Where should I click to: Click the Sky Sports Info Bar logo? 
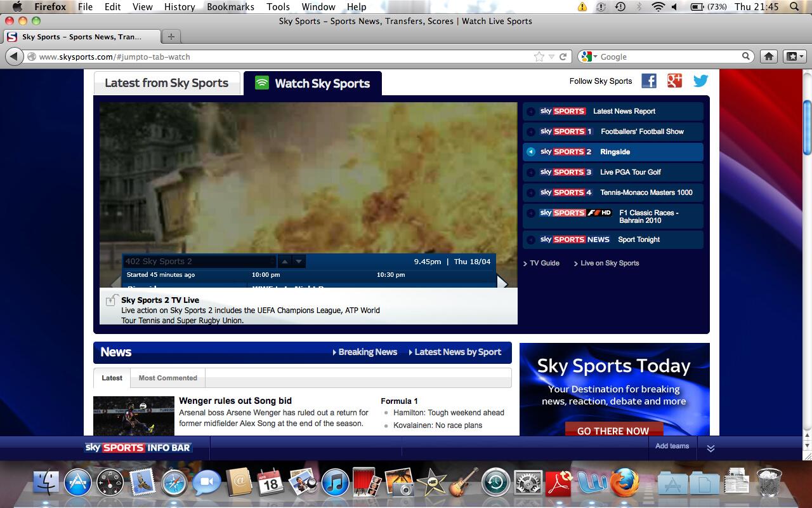(138, 448)
